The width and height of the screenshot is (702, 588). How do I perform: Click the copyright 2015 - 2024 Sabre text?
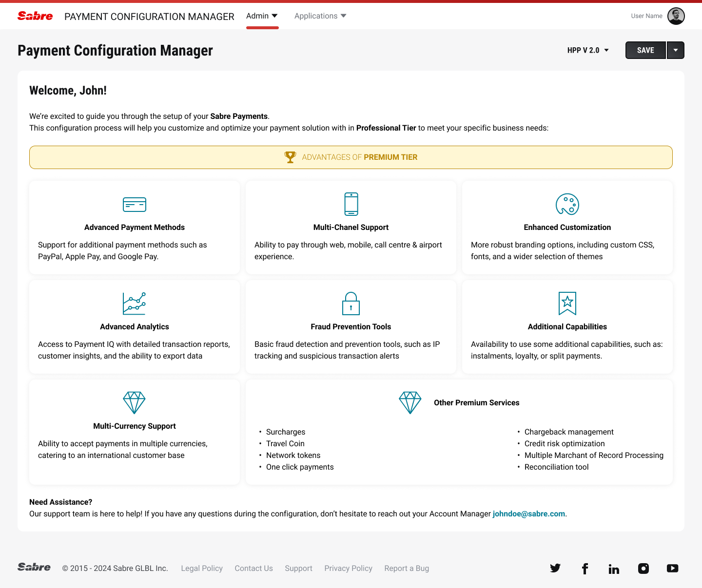click(x=115, y=569)
